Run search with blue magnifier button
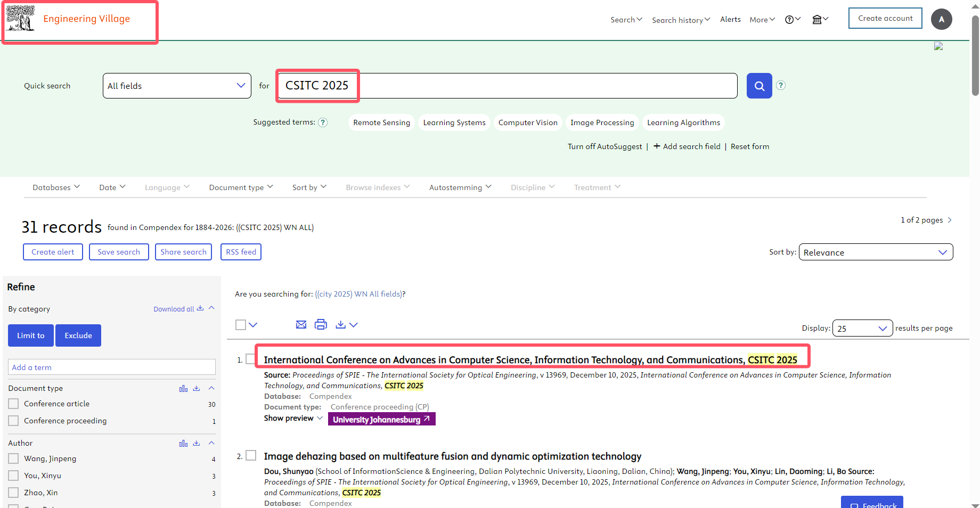Viewport: 980px width, 508px height. coord(759,86)
